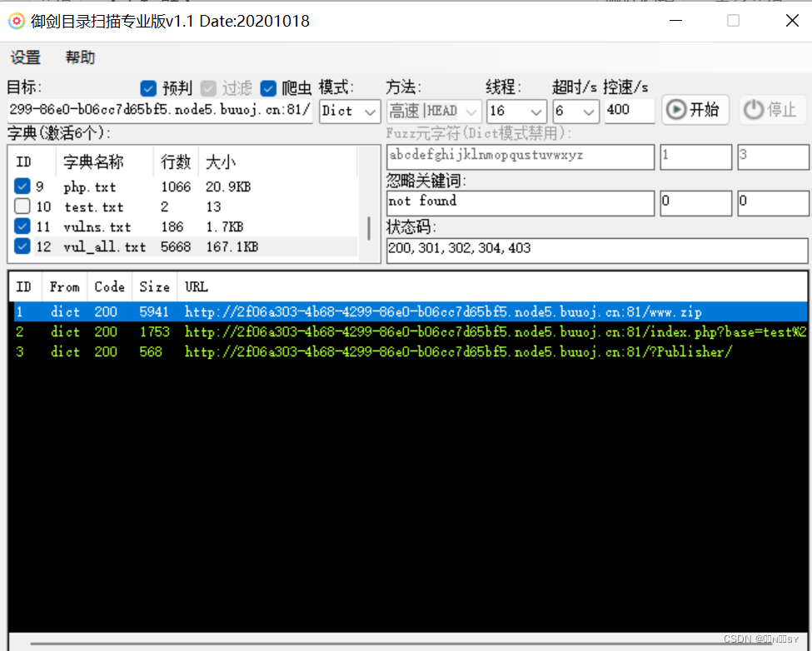Image resolution: width=812 pixels, height=651 pixels.
Task: Disable the 预判 checkbox
Action: [x=148, y=87]
